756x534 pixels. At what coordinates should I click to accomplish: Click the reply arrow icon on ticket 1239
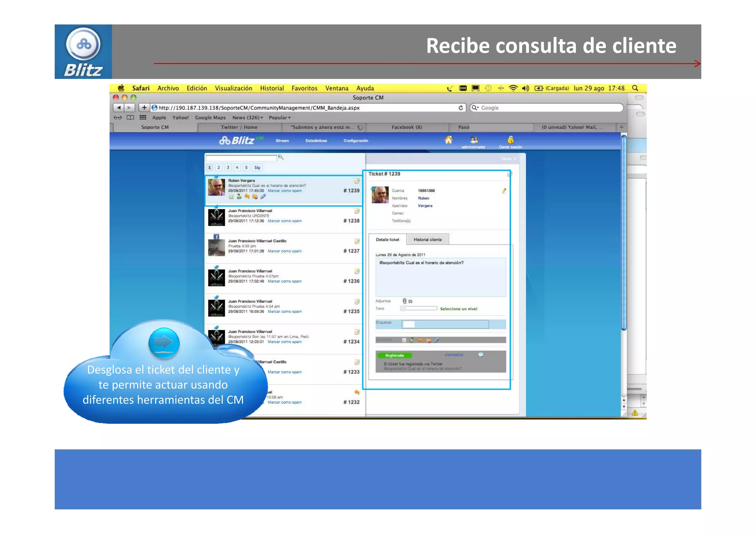click(247, 197)
